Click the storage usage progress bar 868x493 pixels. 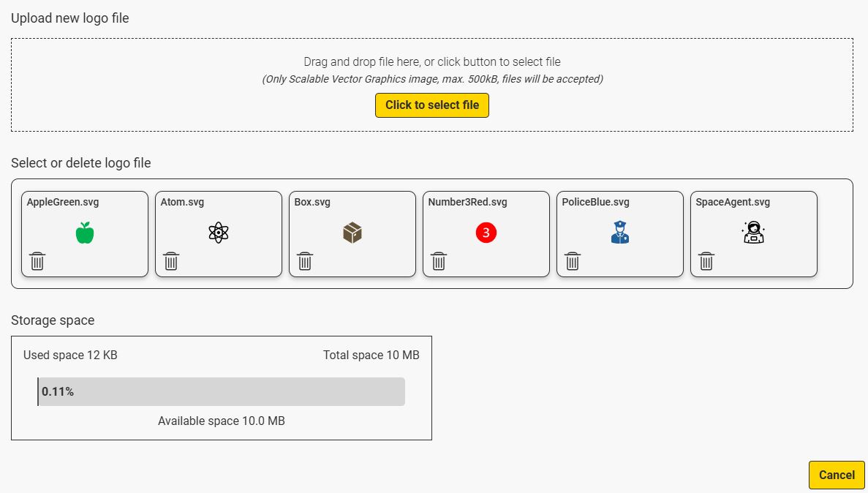click(221, 391)
